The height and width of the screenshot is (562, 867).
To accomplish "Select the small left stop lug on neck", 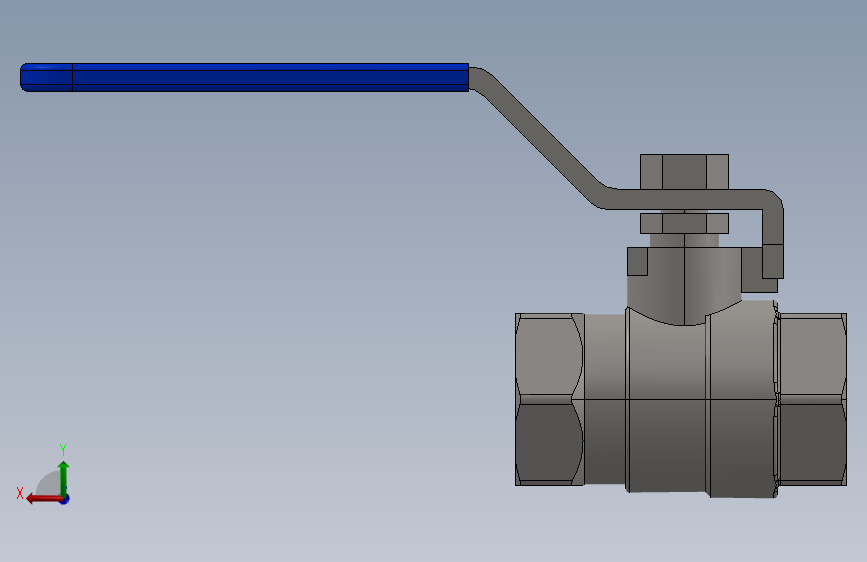I will click(x=637, y=261).
